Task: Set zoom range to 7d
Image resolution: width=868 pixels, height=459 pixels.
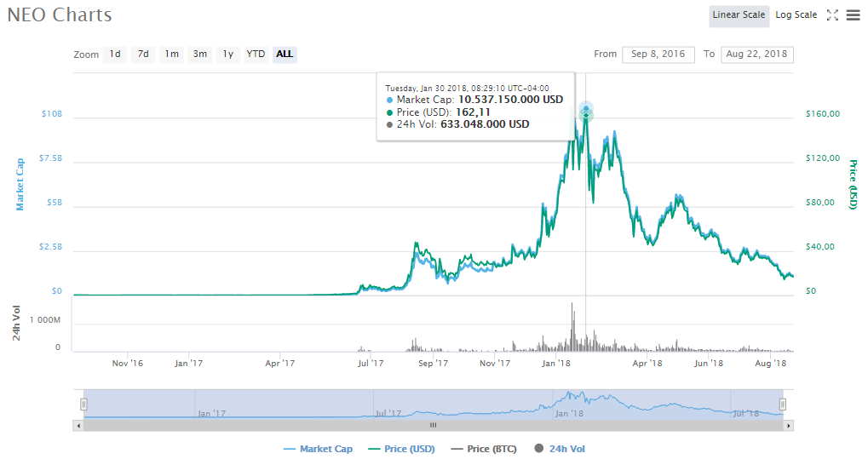Action: pyautogui.click(x=143, y=55)
